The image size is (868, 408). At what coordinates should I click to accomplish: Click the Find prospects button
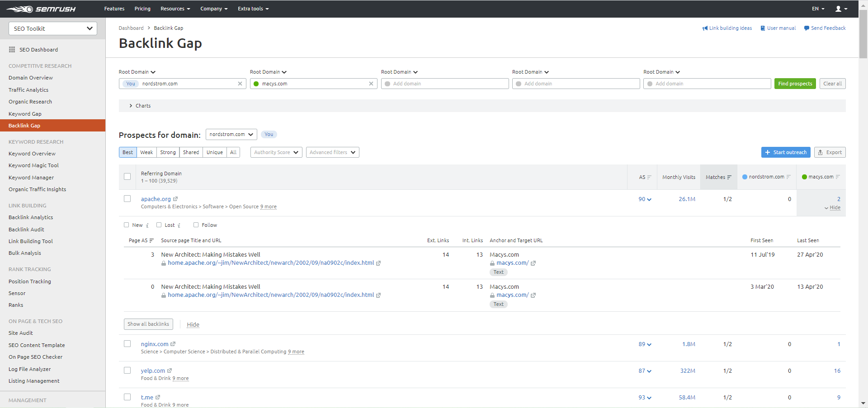click(x=795, y=84)
